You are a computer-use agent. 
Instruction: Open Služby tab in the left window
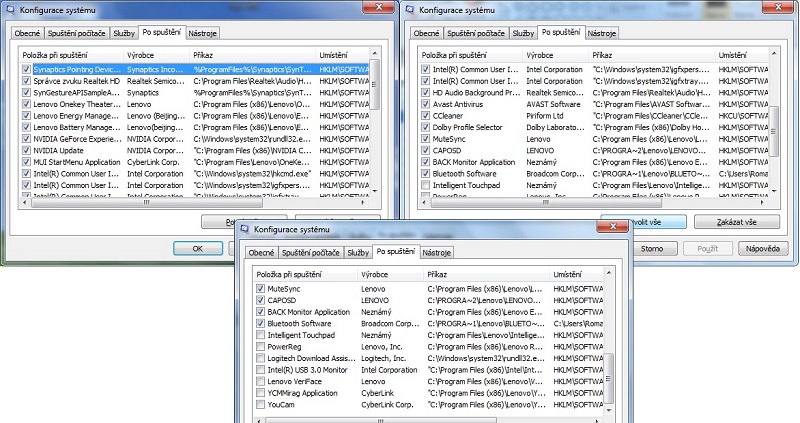pos(124,33)
